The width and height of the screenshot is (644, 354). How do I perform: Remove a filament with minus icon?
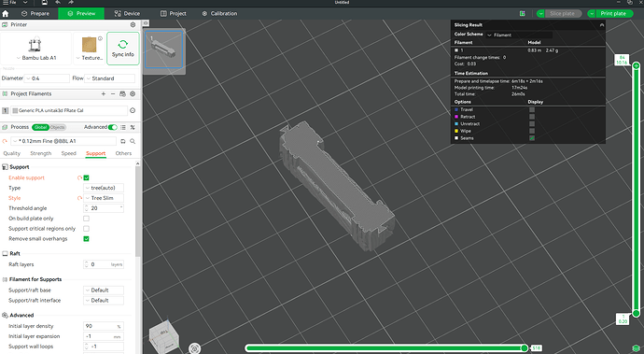(113, 93)
